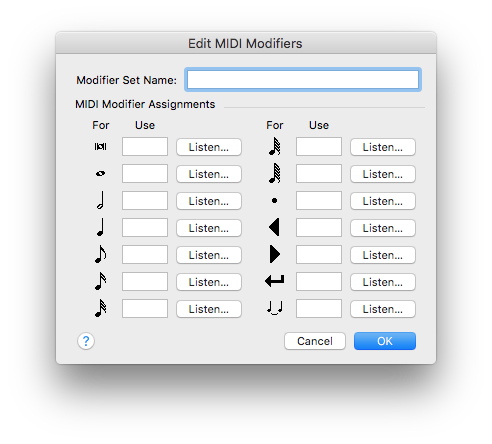The height and width of the screenshot is (444, 492).
Task: Click the augmentation dot icon
Action: [x=274, y=201]
